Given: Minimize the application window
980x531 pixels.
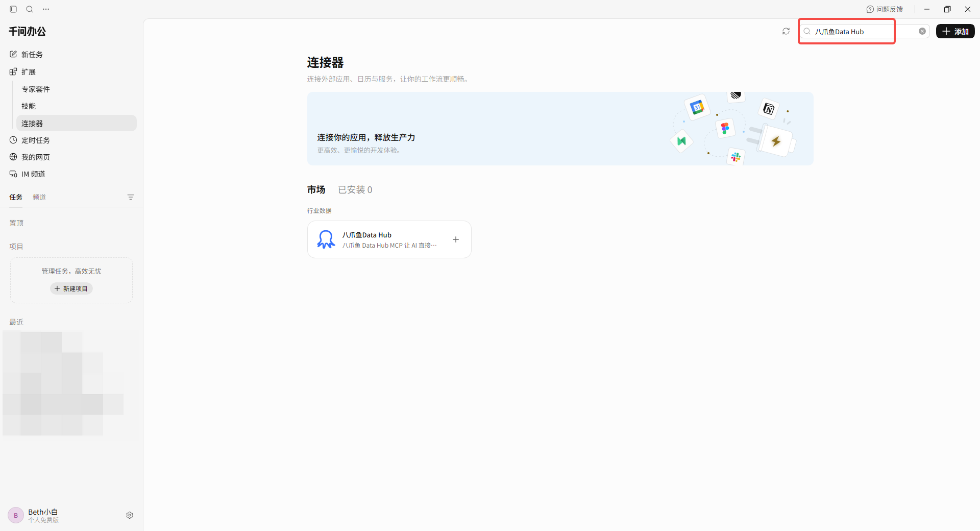Looking at the screenshot, I should point(927,9).
